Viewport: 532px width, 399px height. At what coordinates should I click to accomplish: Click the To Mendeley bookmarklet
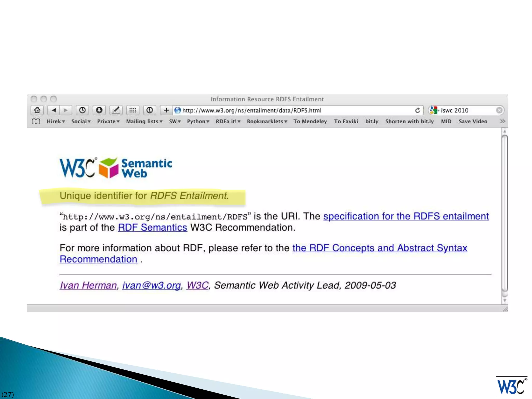click(310, 121)
